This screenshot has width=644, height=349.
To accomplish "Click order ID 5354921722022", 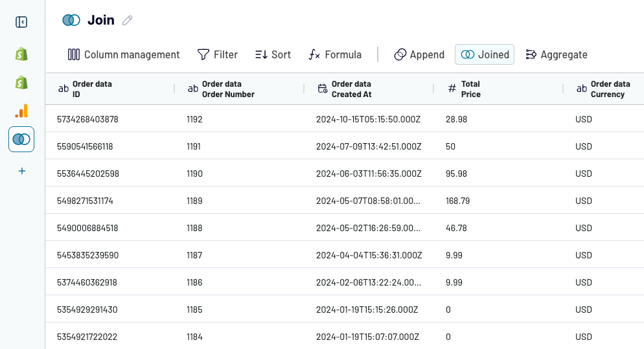I will point(87,337).
